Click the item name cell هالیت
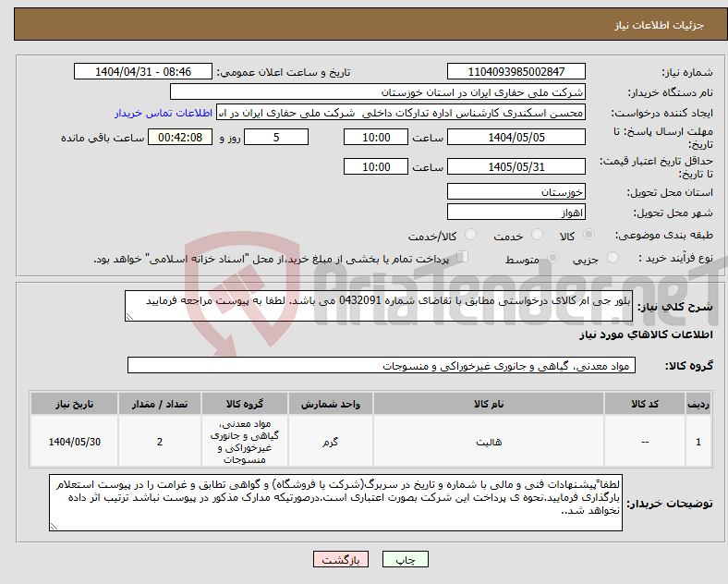Viewport: 728px width, 584px height. click(x=489, y=442)
